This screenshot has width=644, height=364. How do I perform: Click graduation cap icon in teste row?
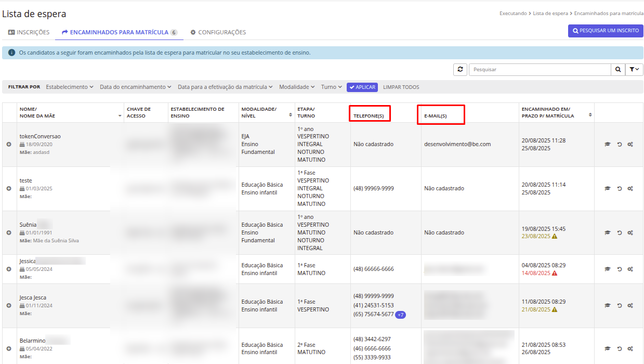pos(608,189)
